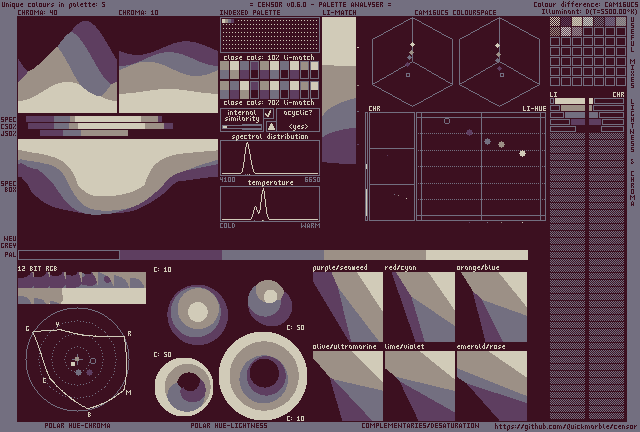Click the warning triangle below the checkbox
Screen dimensions: 640x432
pyautogui.click(x=269, y=126)
